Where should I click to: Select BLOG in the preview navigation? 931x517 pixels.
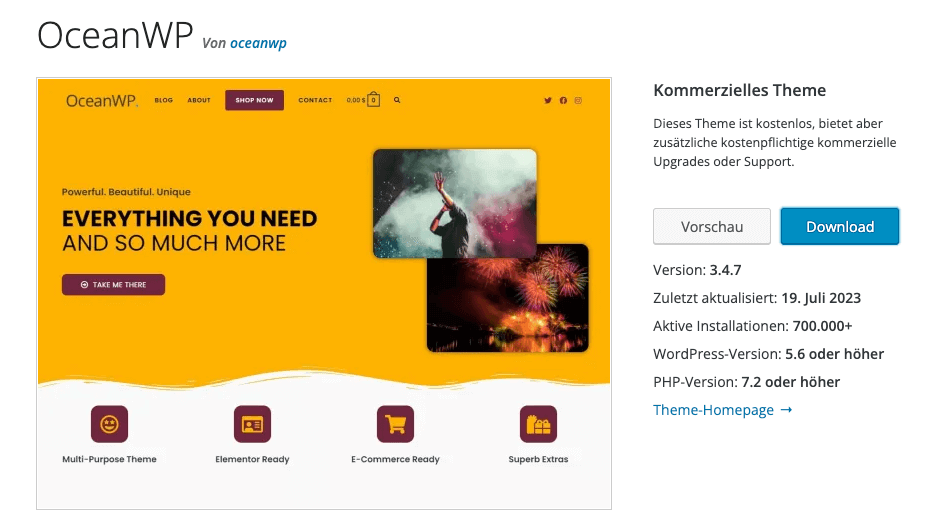164,100
